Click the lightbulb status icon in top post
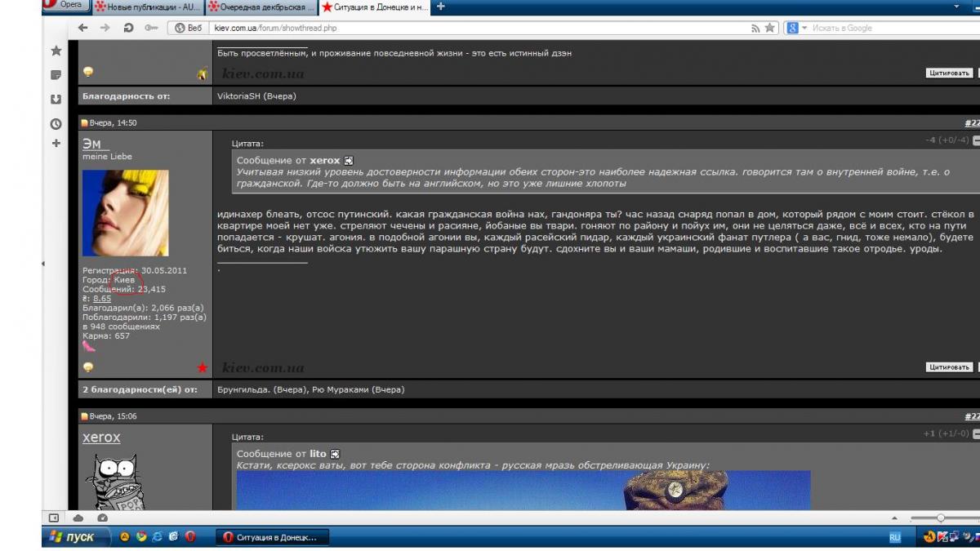The height and width of the screenshot is (551, 980). tap(88, 73)
